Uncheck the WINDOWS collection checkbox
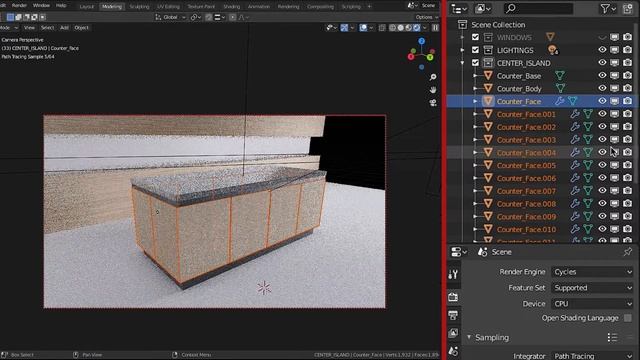Image resolution: width=640 pixels, height=360 pixels. point(475,37)
